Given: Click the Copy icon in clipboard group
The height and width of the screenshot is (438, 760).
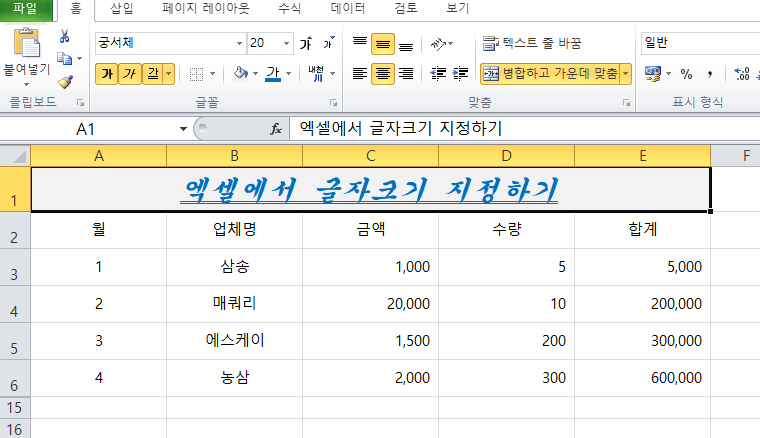Looking at the screenshot, I should coord(64,59).
